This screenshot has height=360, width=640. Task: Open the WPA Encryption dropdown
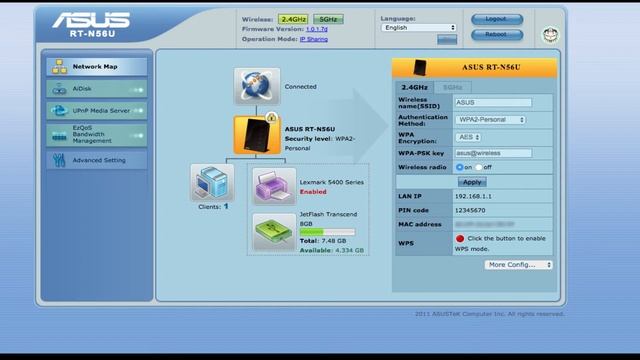click(468, 137)
